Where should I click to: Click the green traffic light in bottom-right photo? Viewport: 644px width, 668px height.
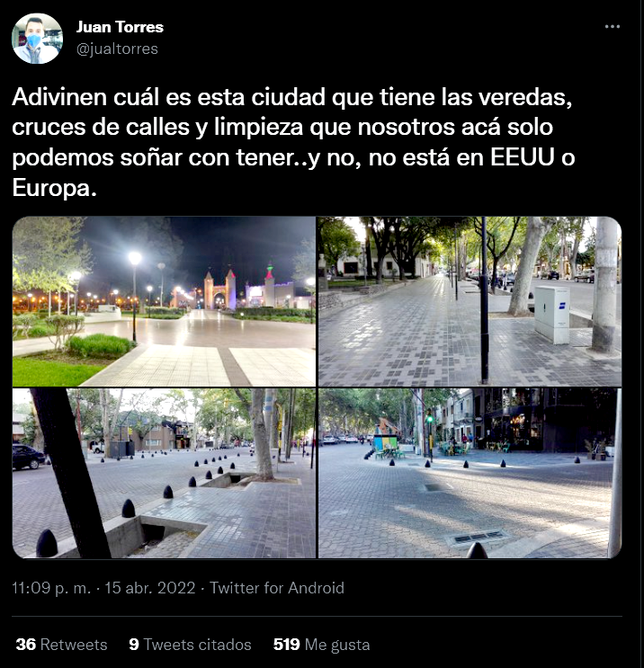[x=430, y=418]
